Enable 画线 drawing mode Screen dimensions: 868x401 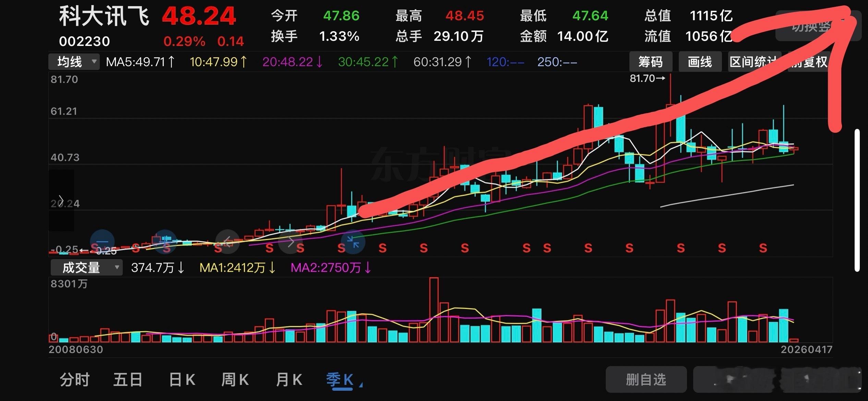700,62
